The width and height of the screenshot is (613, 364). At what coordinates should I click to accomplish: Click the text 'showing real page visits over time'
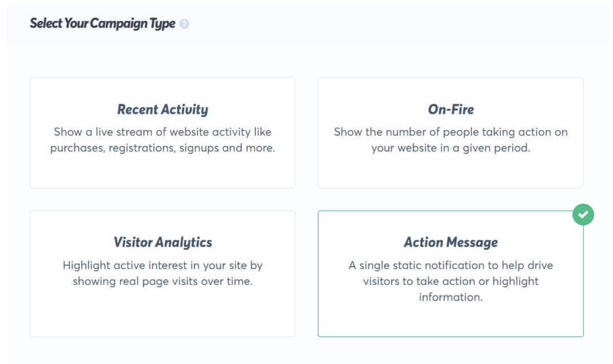point(163,281)
